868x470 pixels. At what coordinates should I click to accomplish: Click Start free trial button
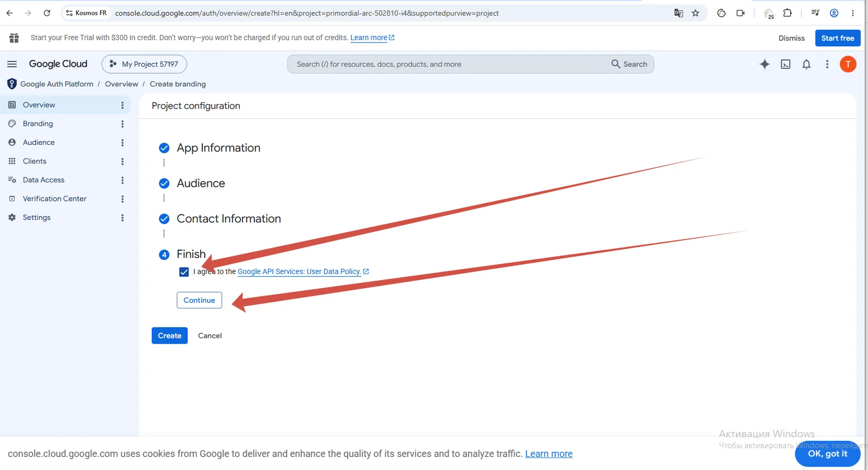(838, 38)
